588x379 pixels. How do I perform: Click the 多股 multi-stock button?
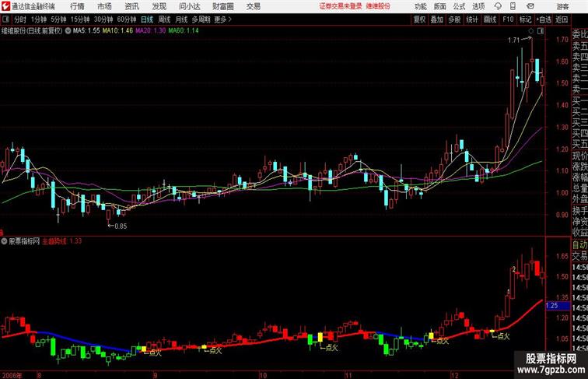point(454,19)
